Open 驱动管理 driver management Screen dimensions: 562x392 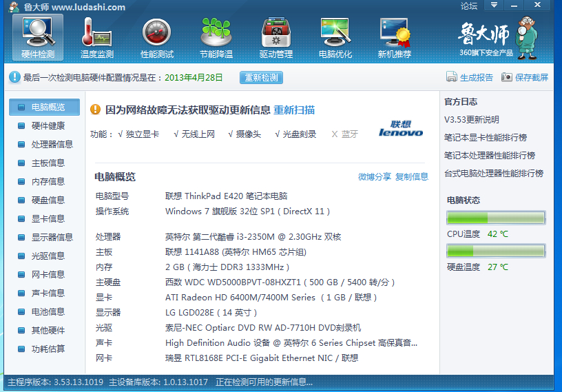point(275,37)
